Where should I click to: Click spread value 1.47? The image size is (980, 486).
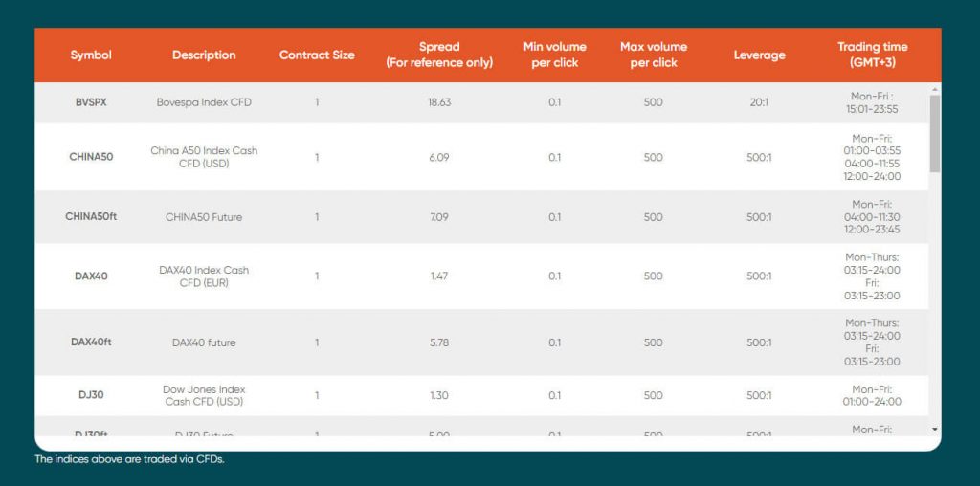(x=439, y=276)
